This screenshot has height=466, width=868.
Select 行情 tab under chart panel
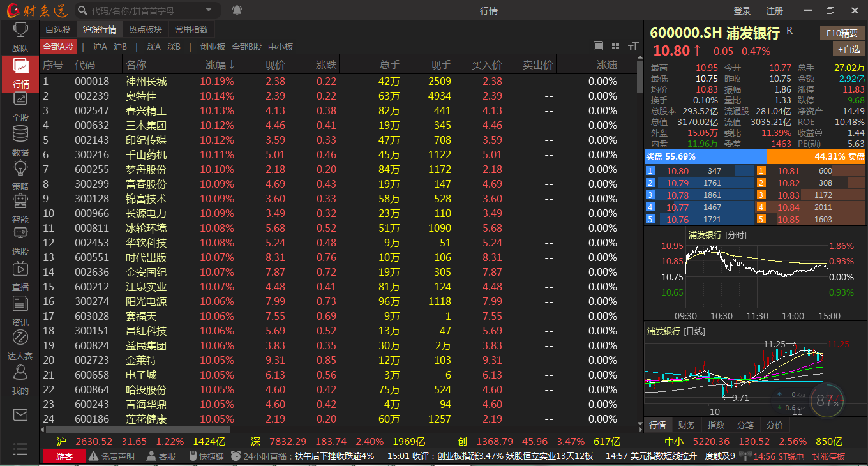[657, 425]
